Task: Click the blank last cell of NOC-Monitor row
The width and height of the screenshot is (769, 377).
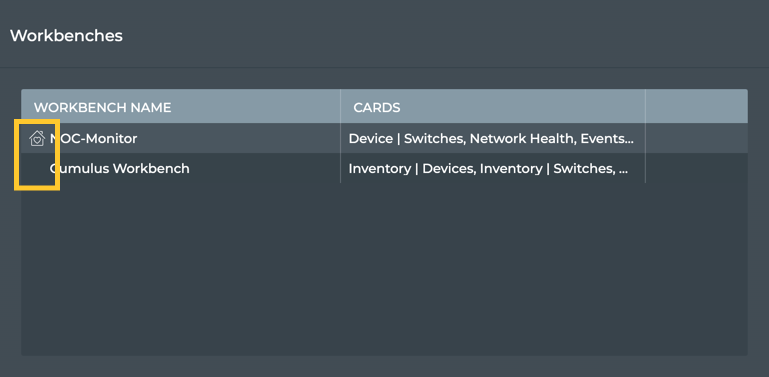Action: [x=696, y=139]
